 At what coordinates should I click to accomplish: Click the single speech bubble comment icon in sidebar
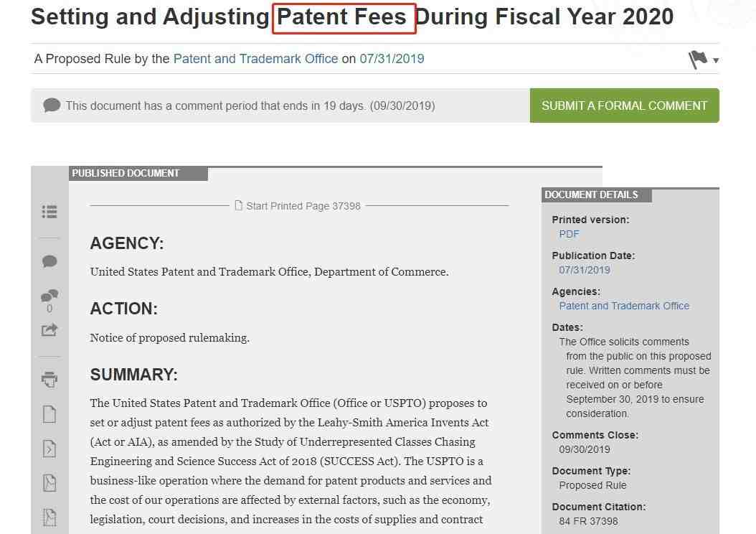click(x=49, y=261)
